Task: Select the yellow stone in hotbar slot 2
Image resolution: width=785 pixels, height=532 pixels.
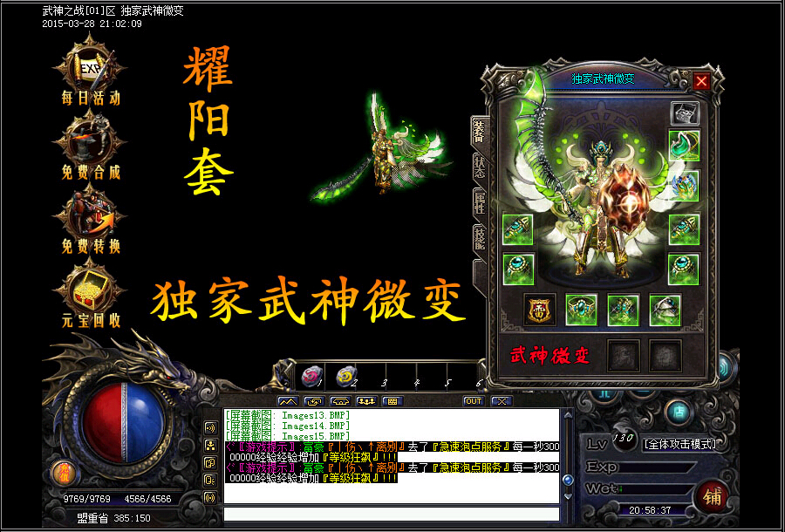Action: click(x=346, y=377)
